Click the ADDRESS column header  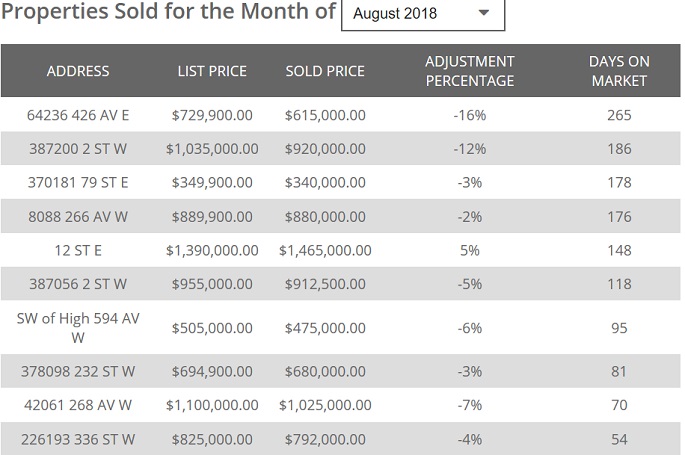78,71
